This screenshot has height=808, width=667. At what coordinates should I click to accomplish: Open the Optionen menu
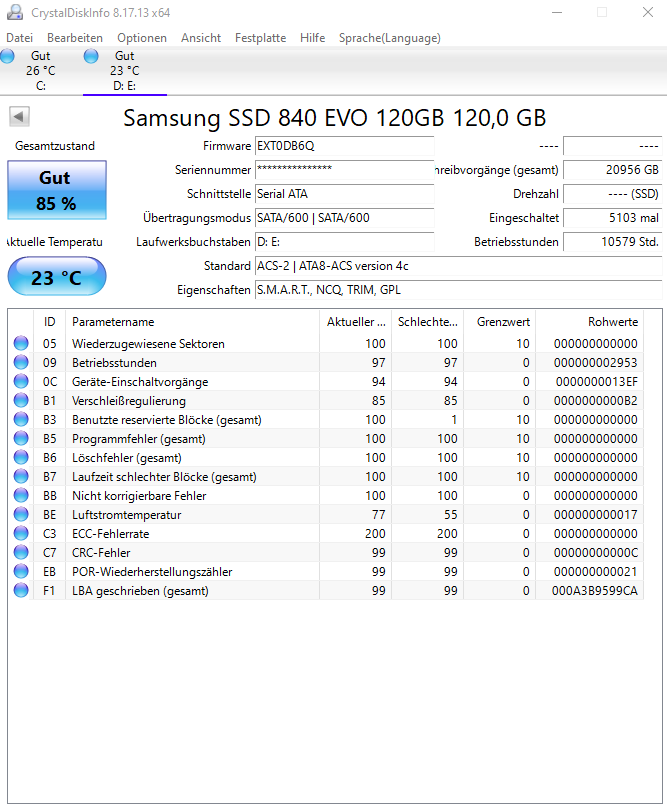click(142, 38)
